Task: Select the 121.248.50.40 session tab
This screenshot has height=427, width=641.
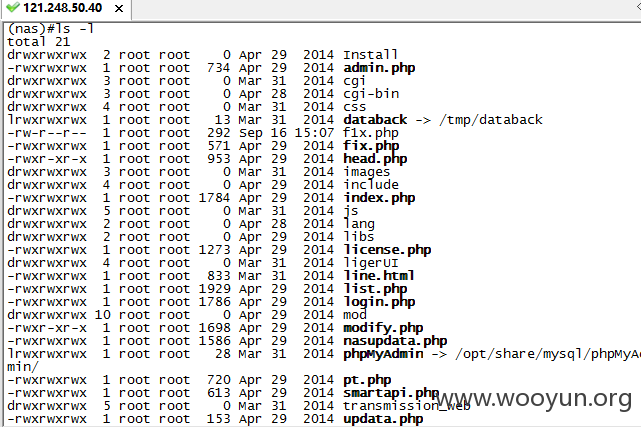Action: click(x=67, y=8)
